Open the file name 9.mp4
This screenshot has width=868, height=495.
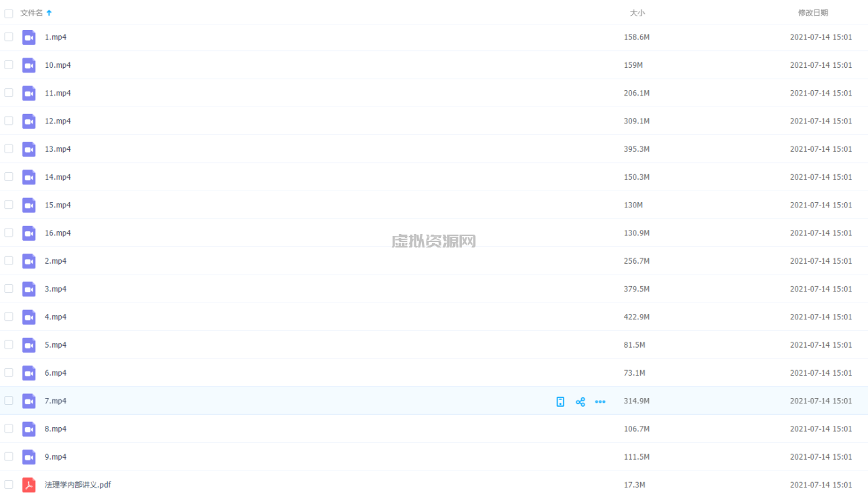tap(56, 457)
